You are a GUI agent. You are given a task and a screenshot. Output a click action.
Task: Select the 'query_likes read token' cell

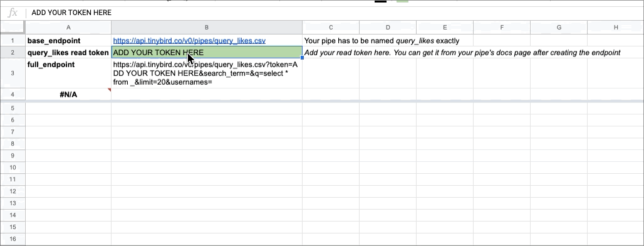(x=68, y=52)
